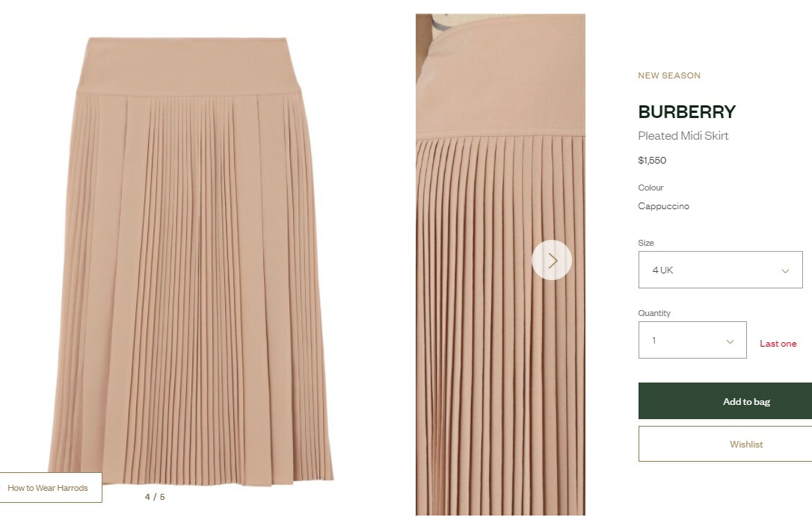Open the Quantity dropdown showing 1
This screenshot has width=812, height=520.
tap(692, 340)
